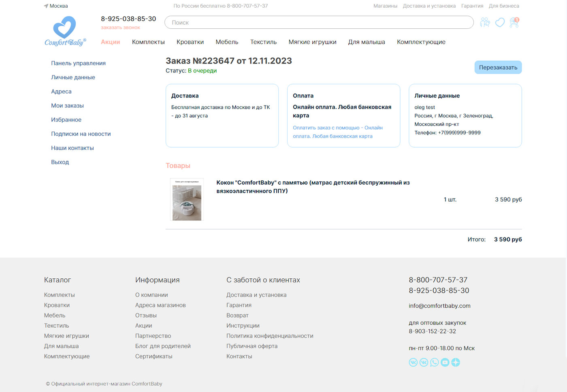Open footer link Сертификаты
Viewport: 567px width, 392px height.
tap(153, 356)
